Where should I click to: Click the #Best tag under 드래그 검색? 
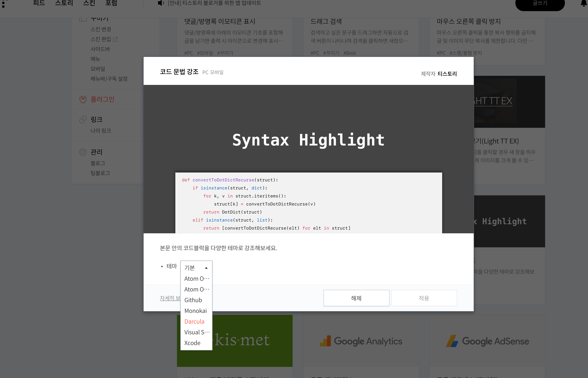pos(350,53)
